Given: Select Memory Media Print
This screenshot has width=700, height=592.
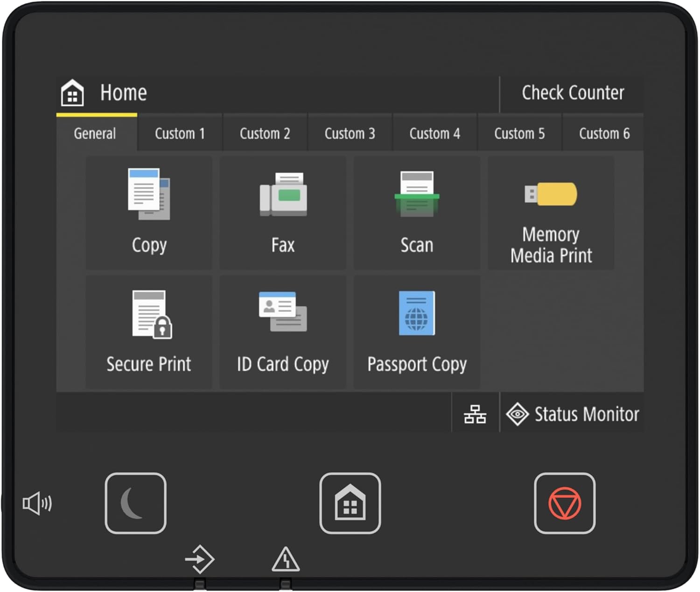Looking at the screenshot, I should [x=551, y=213].
